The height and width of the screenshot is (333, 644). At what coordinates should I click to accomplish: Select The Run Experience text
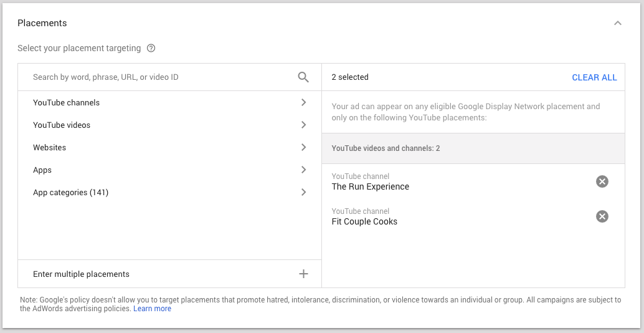371,186
